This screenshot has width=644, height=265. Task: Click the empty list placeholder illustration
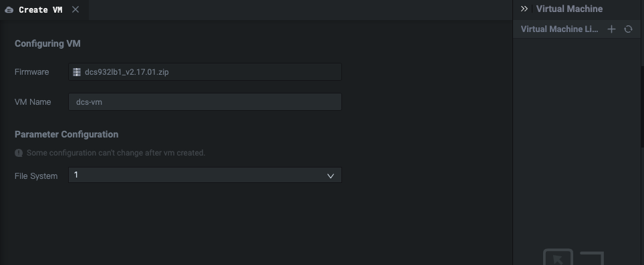[x=573, y=257]
